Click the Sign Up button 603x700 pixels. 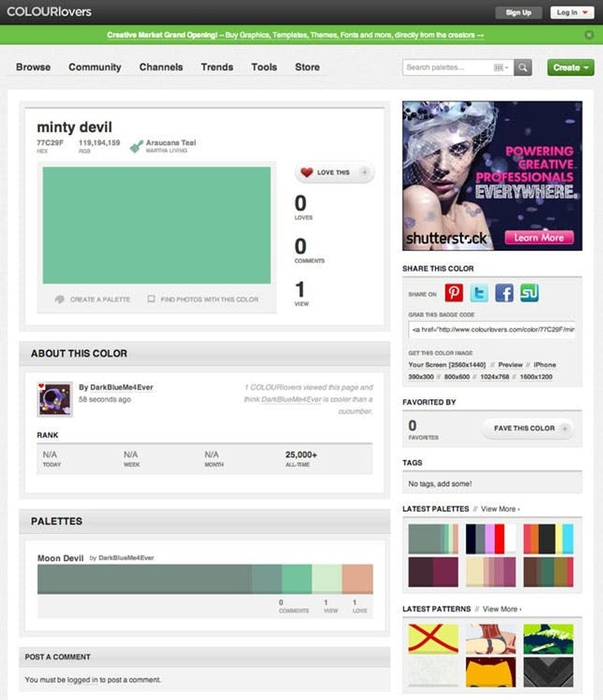point(518,12)
